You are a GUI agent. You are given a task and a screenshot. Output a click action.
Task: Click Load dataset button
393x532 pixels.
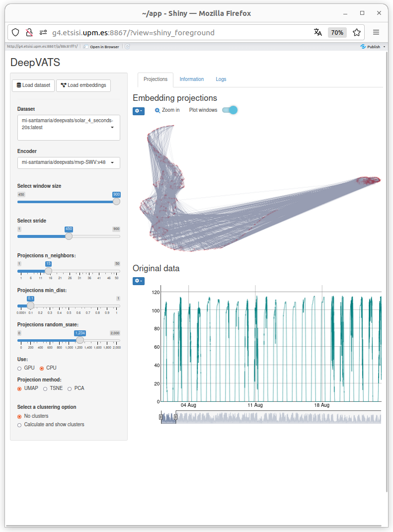(33, 85)
